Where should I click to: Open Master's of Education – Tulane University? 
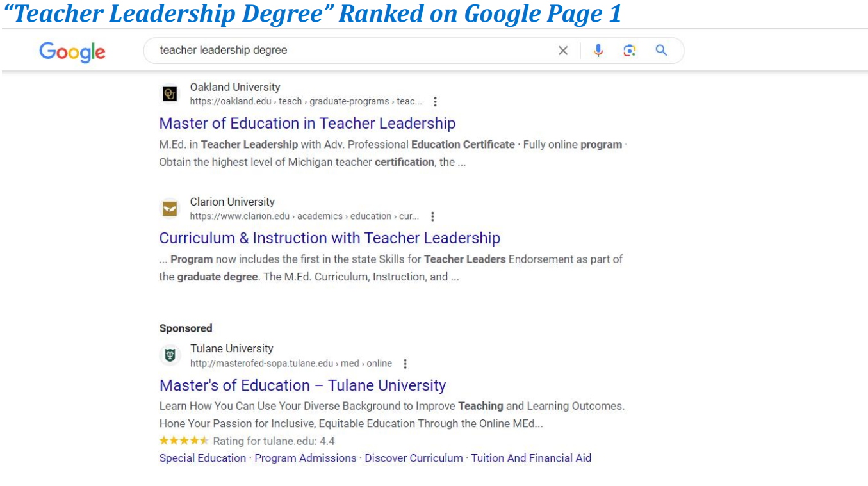(302, 385)
